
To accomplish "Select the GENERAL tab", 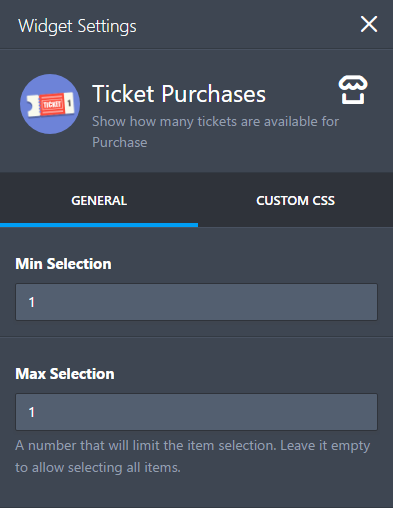I will pos(99,201).
